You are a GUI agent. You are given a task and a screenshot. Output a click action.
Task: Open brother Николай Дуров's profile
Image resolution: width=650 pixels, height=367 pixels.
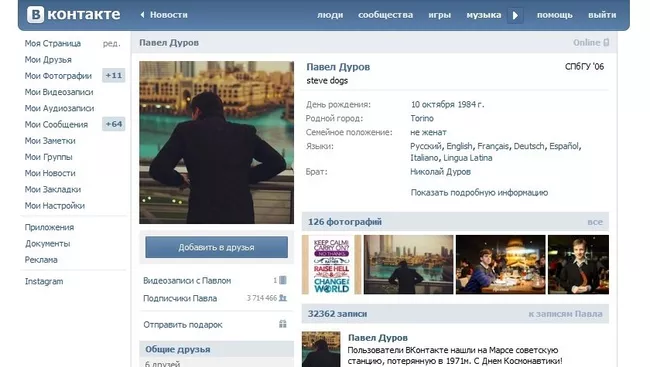click(x=440, y=172)
